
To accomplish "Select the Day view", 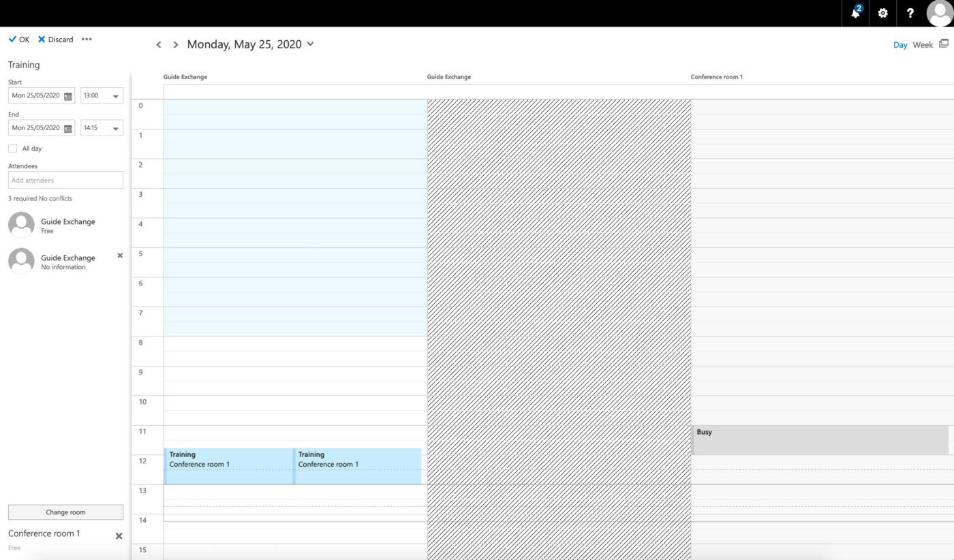I will click(900, 45).
